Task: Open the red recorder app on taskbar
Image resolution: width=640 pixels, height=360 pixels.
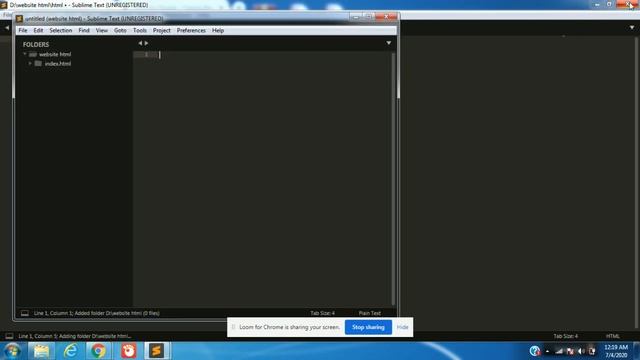Action: point(129,351)
